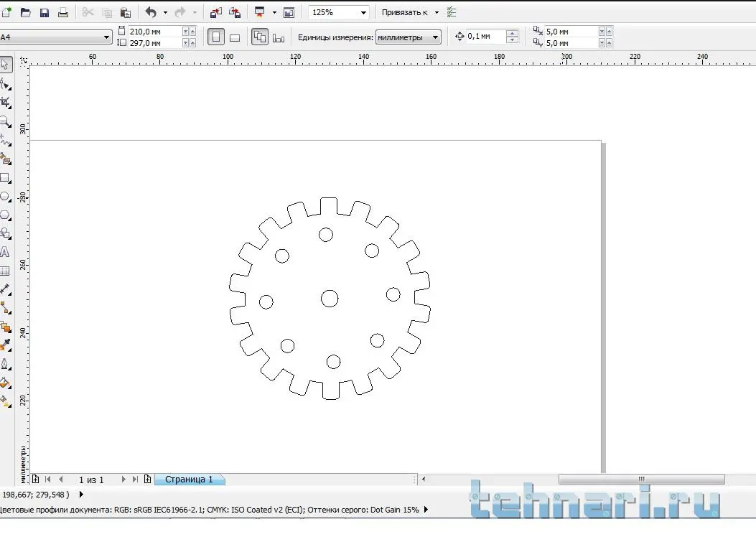The width and height of the screenshot is (756, 542).
Task: Select the Rectangle tool
Action: [5, 177]
